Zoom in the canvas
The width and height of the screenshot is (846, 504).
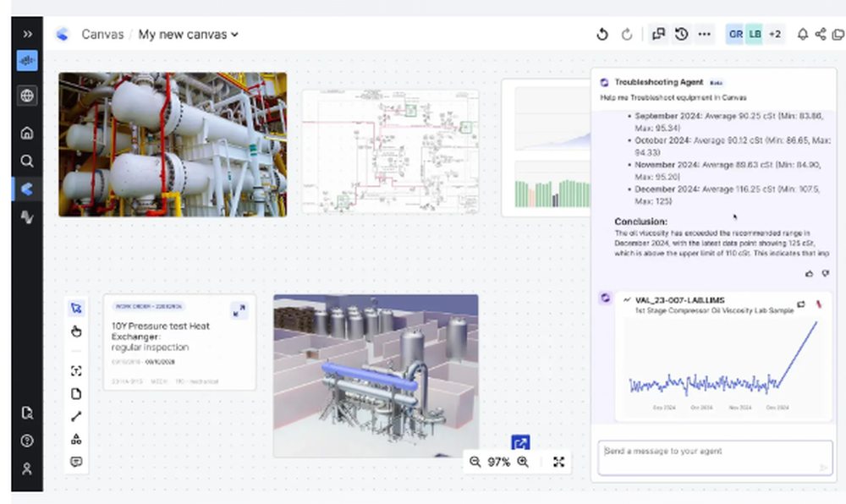pyautogui.click(x=523, y=462)
